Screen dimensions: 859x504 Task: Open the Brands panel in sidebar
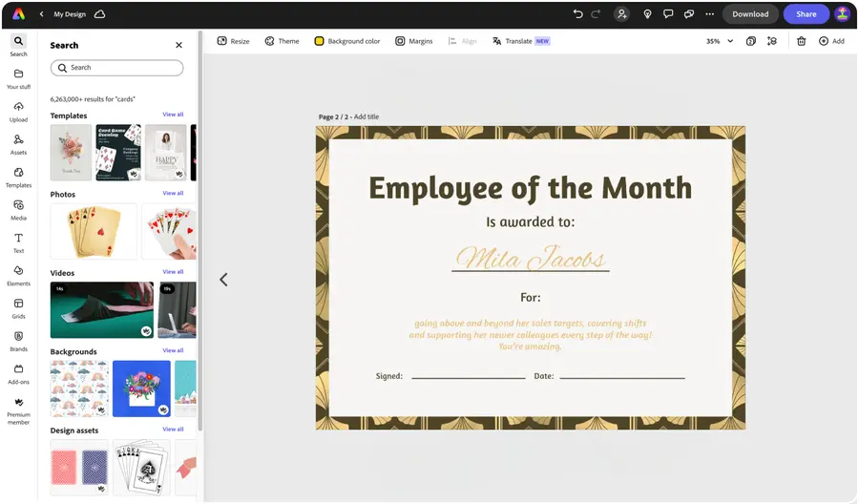coord(19,341)
